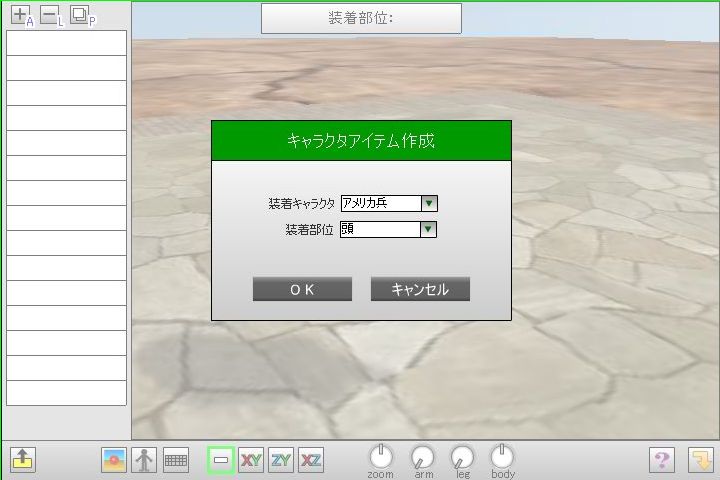Toggle the grid display icon
Screen dimensions: 720x480
pos(176,460)
